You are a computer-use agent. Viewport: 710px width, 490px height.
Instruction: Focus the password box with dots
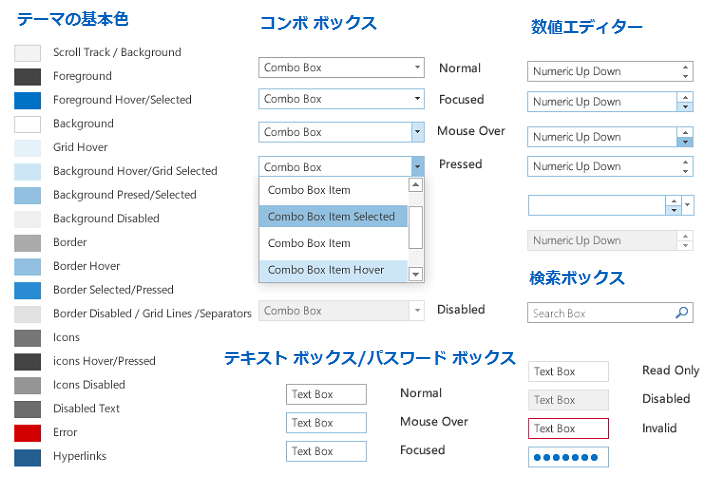568,457
